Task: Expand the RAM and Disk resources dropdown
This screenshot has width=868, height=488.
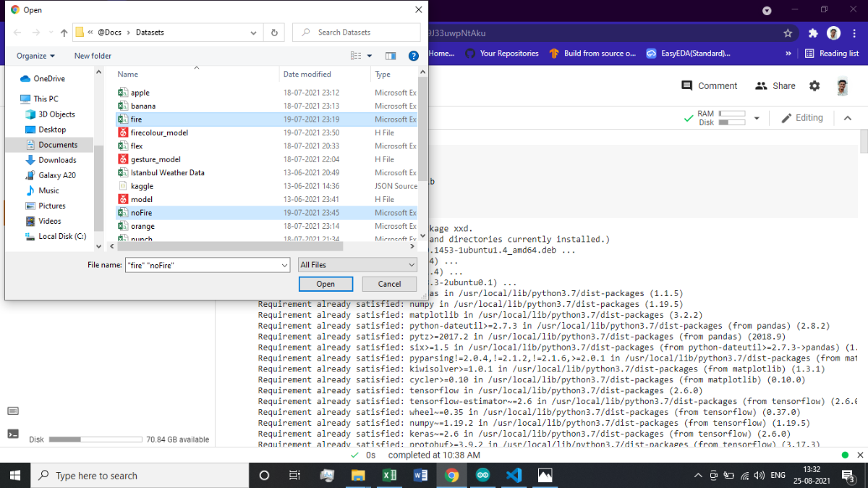Action: tap(757, 117)
